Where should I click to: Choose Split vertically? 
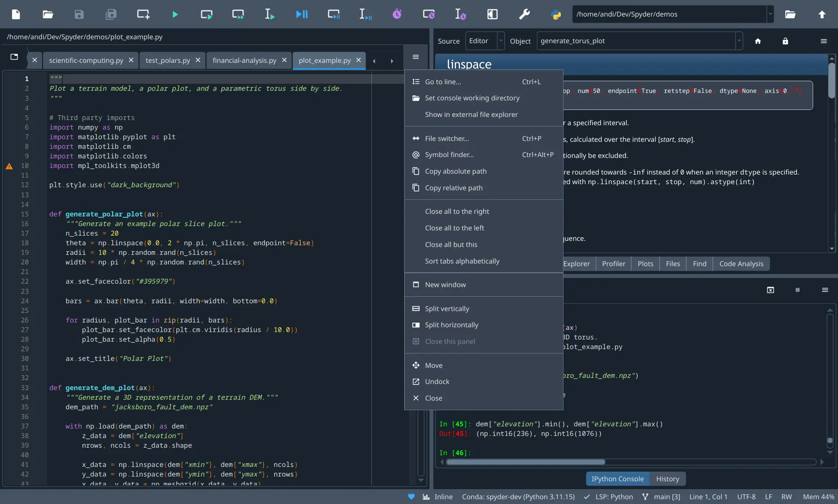pyautogui.click(x=484, y=309)
